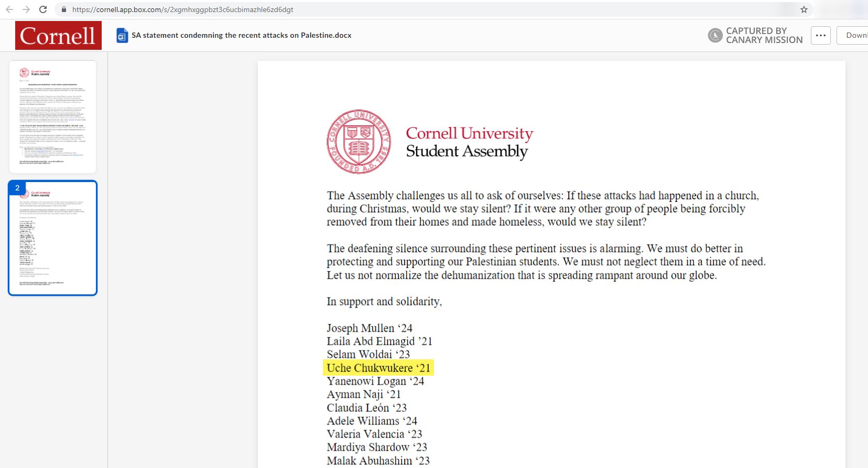Image resolution: width=868 pixels, height=468 pixels.
Task: Select the page 2 thumbnail
Action: point(52,238)
